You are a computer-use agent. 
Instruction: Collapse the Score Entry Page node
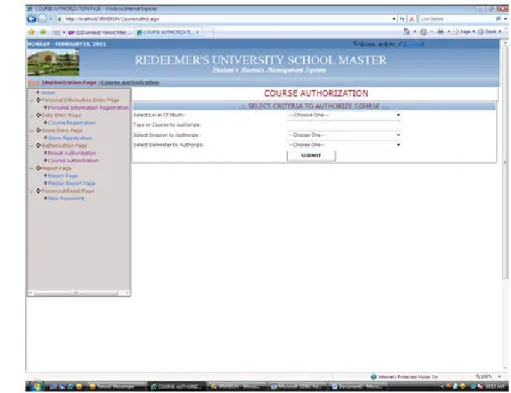coord(32,130)
